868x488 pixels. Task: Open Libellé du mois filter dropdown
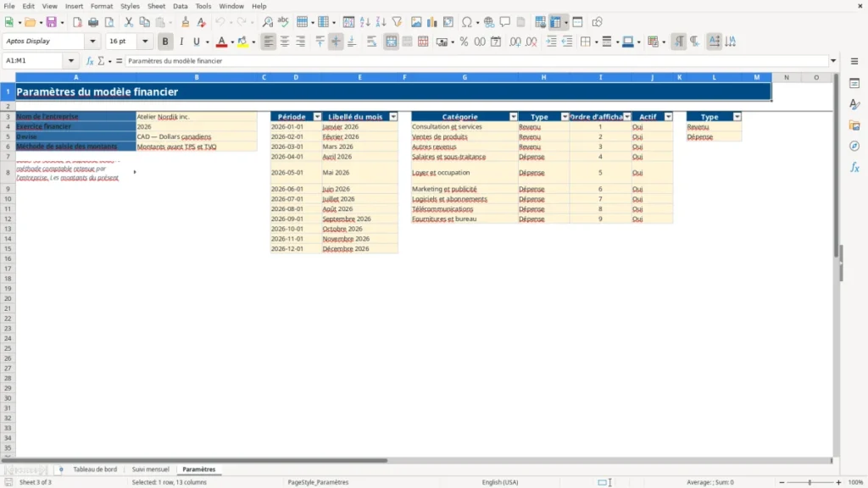(393, 117)
